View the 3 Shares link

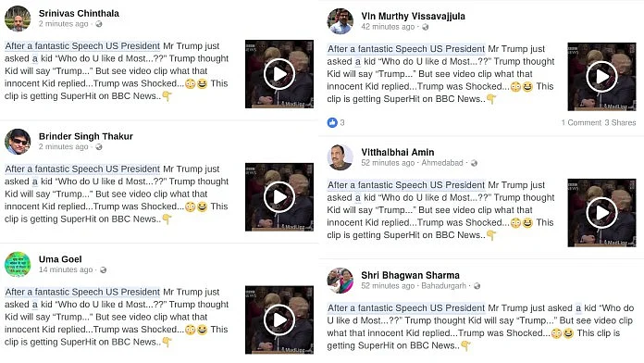[x=620, y=122]
